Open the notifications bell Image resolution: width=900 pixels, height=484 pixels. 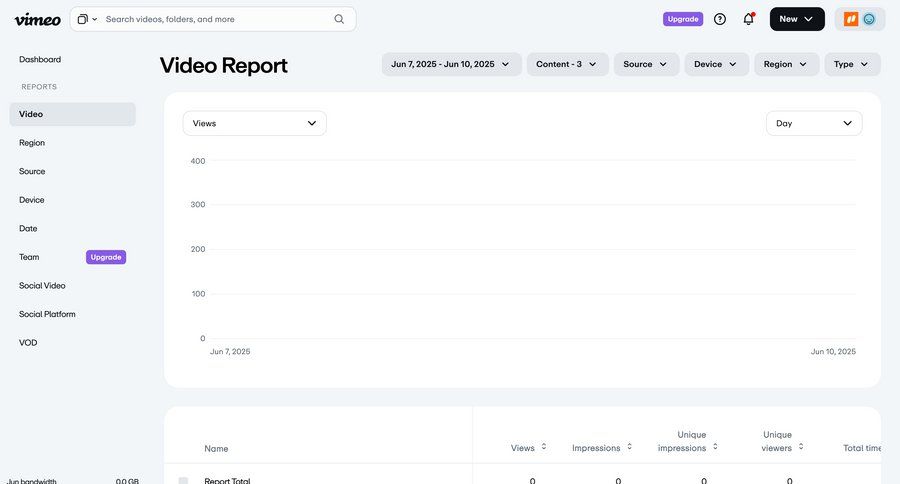748,19
